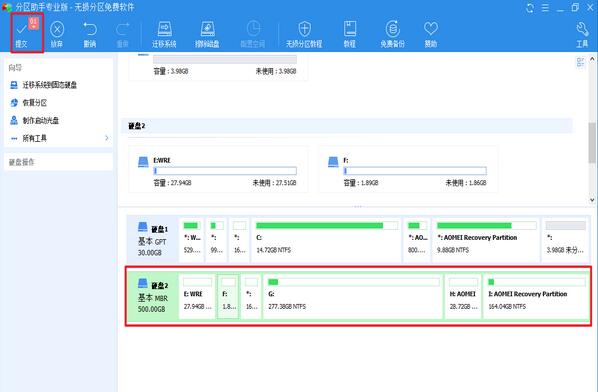Select the 硬盘2 group header
Viewport: 598px width, 392px height.
pyautogui.click(x=347, y=126)
